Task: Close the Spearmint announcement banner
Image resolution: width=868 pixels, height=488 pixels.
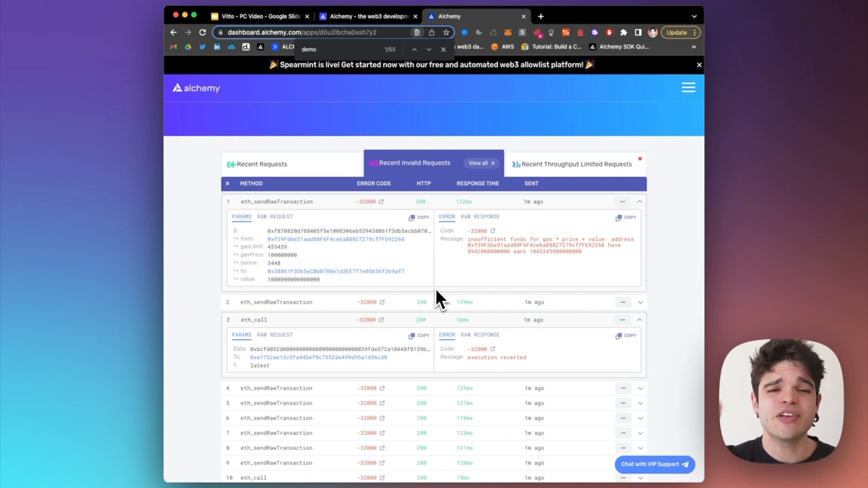Action: [698, 64]
